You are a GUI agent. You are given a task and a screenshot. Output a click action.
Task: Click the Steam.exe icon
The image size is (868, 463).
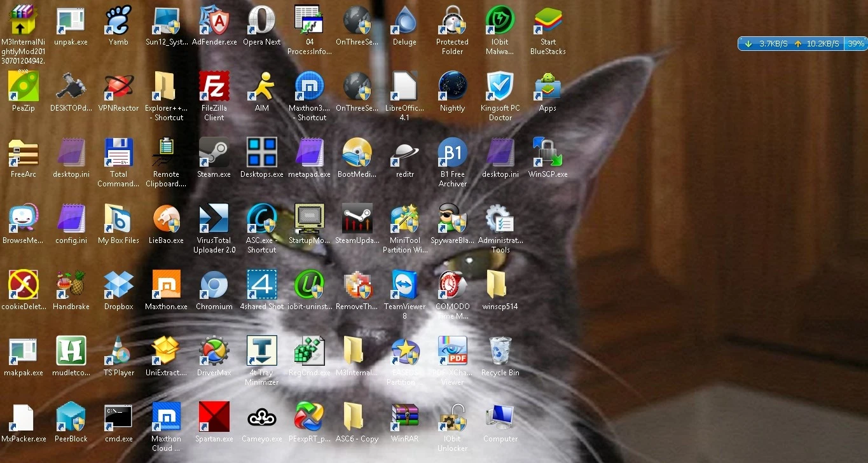tap(214, 152)
